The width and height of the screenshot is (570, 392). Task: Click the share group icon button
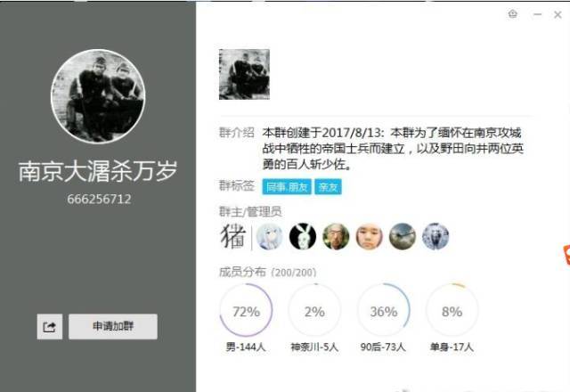point(50,327)
